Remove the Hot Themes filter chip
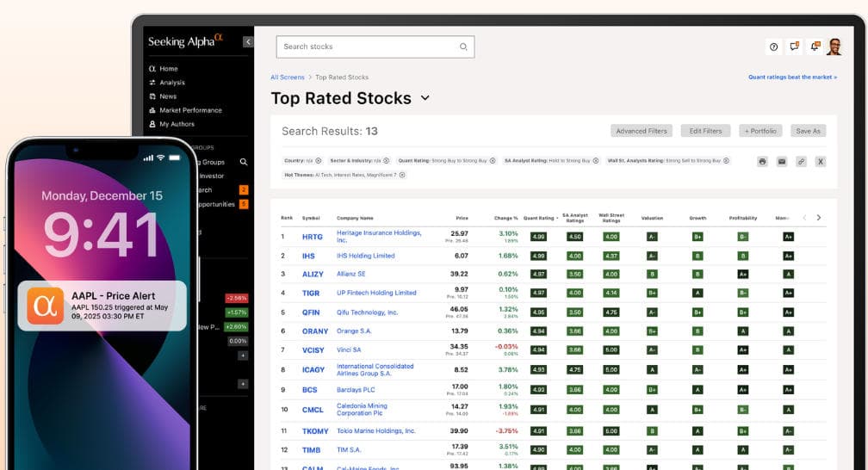Viewport: 868px width, 470px height. click(x=402, y=175)
